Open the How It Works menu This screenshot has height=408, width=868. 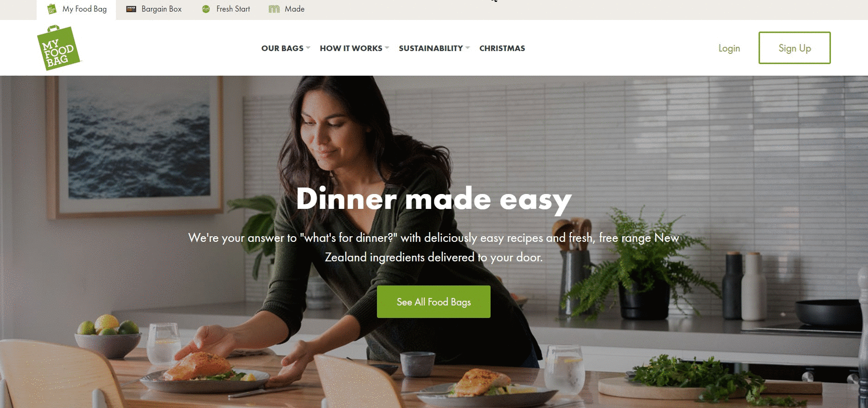pos(351,48)
